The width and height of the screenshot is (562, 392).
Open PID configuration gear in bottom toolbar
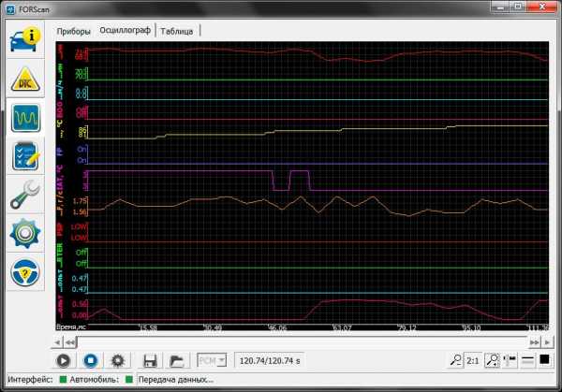118,360
